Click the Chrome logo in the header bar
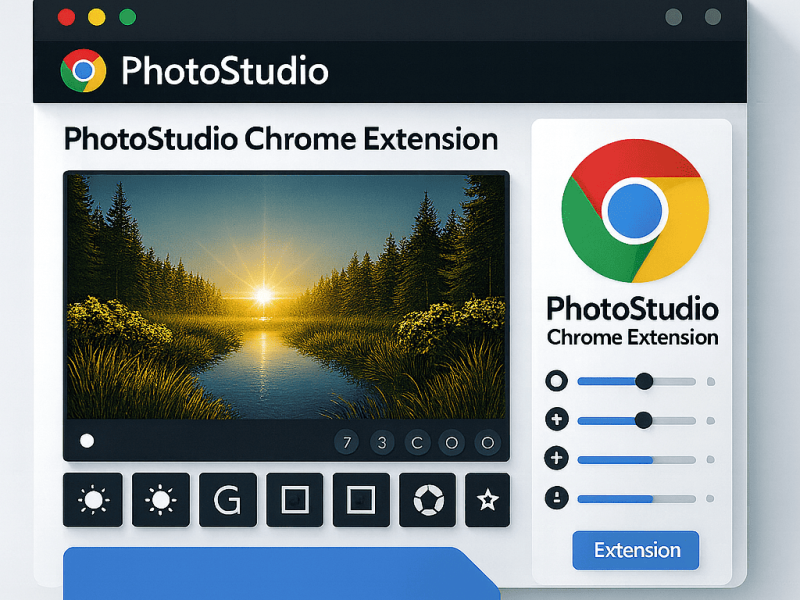The width and height of the screenshot is (800, 600). [83, 70]
